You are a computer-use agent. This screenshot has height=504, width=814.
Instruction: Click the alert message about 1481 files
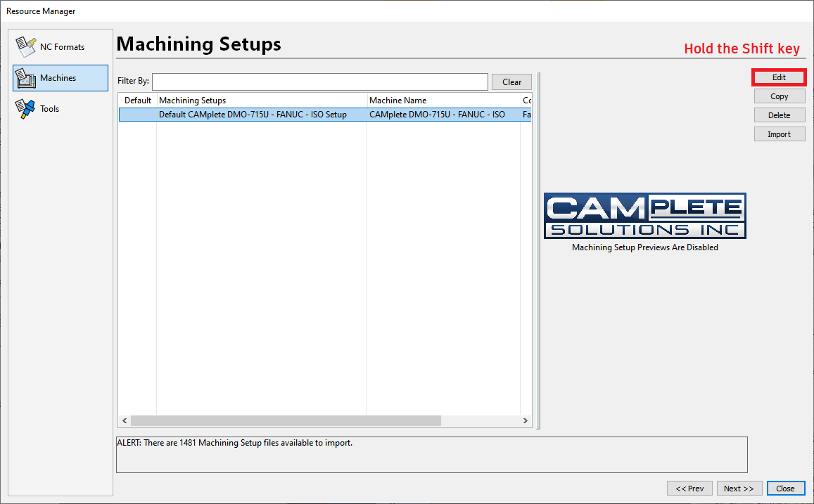tap(235, 443)
